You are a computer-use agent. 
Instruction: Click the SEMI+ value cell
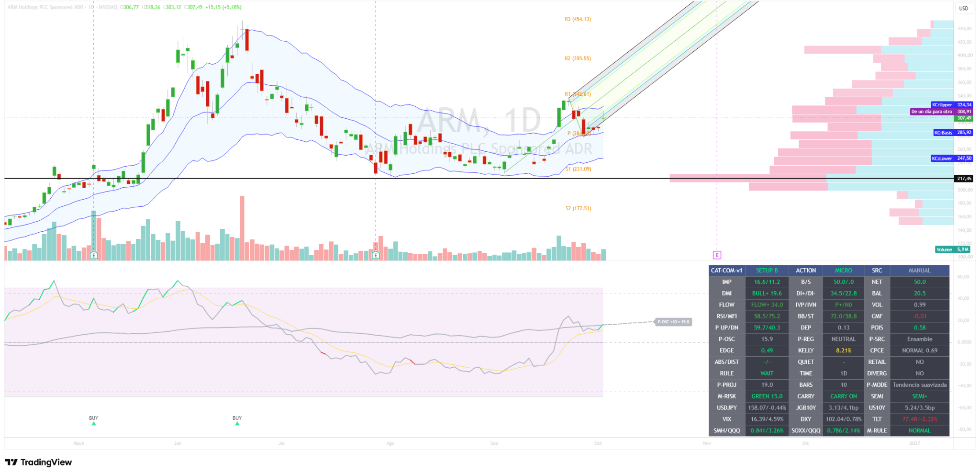919,396
